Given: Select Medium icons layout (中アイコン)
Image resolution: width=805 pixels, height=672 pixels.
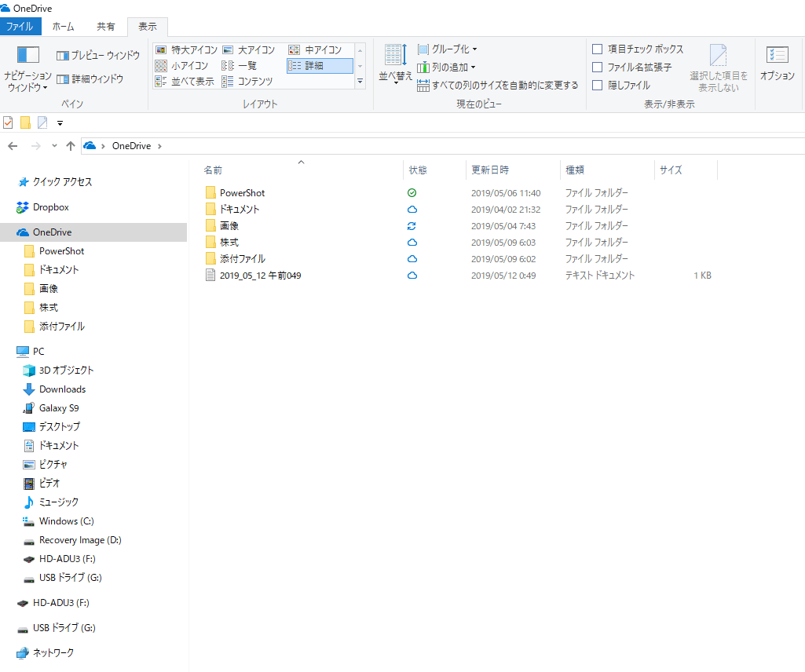Looking at the screenshot, I should pos(315,49).
